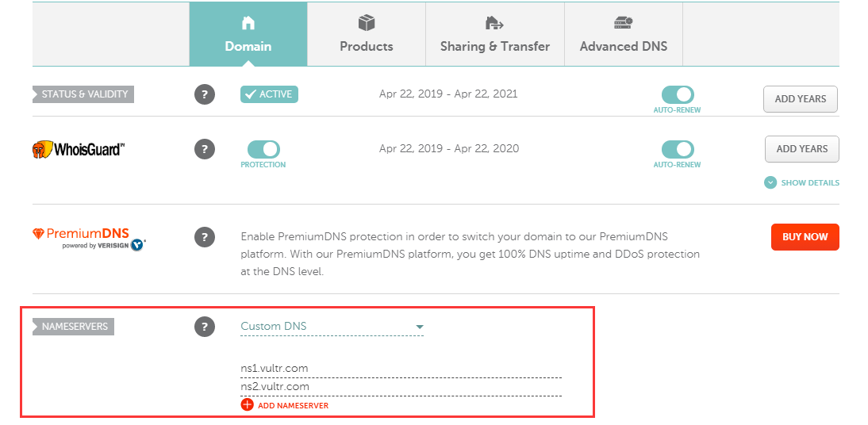This screenshot has height=425, width=868.
Task: Click the house icon on Domain tab
Action: [248, 23]
